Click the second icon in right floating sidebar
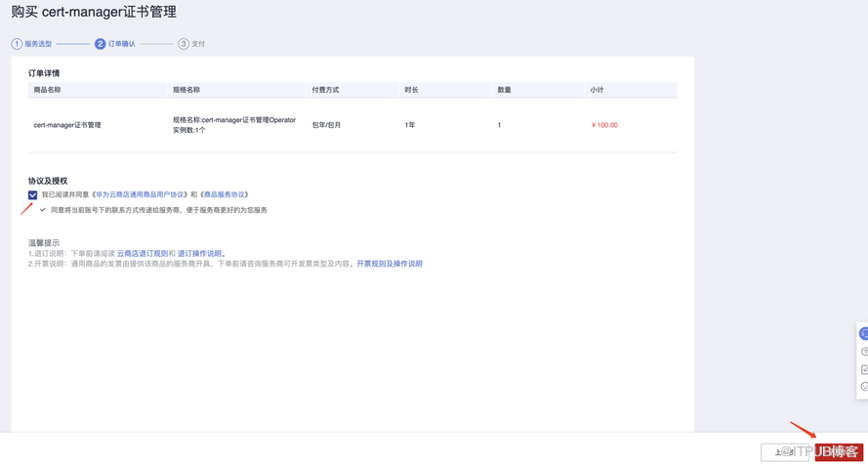868x466 pixels. click(863, 352)
